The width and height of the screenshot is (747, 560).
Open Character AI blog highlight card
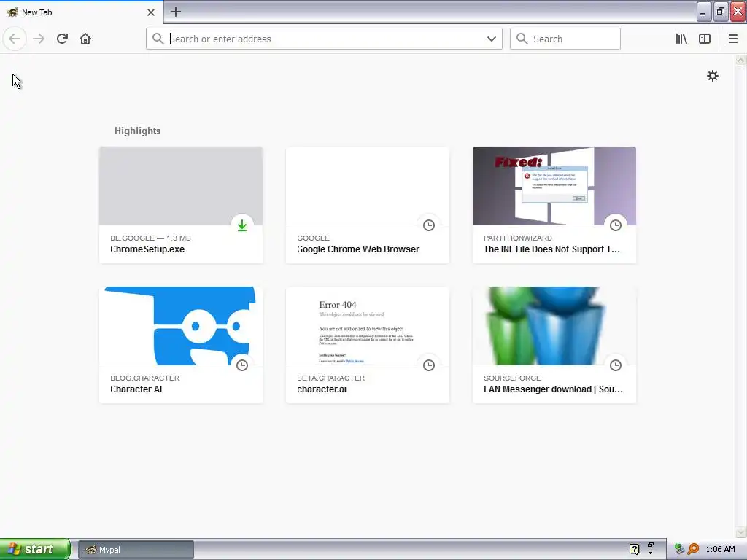[181, 345]
